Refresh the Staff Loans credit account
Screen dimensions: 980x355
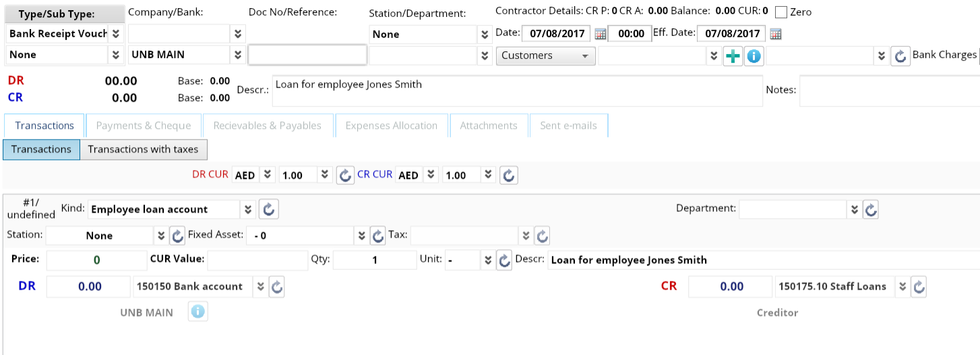919,286
